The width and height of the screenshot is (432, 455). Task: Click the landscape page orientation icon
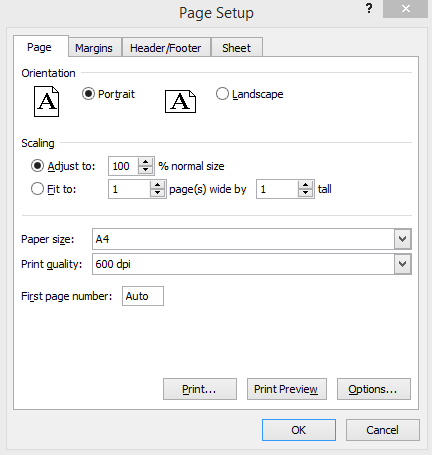pos(180,101)
